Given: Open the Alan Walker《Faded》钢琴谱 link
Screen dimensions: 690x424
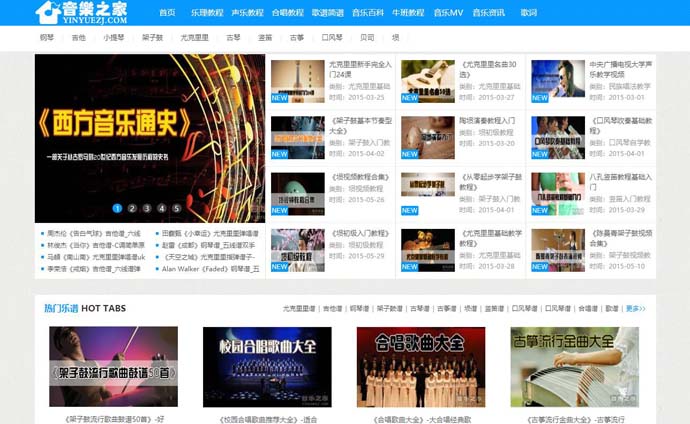Looking at the screenshot, I should pyautogui.click(x=210, y=268).
